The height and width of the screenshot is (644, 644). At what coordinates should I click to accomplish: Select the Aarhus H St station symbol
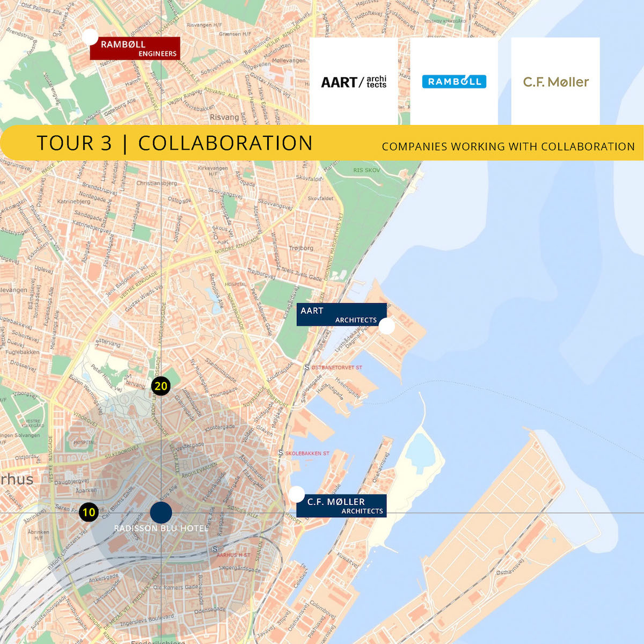coord(215,549)
